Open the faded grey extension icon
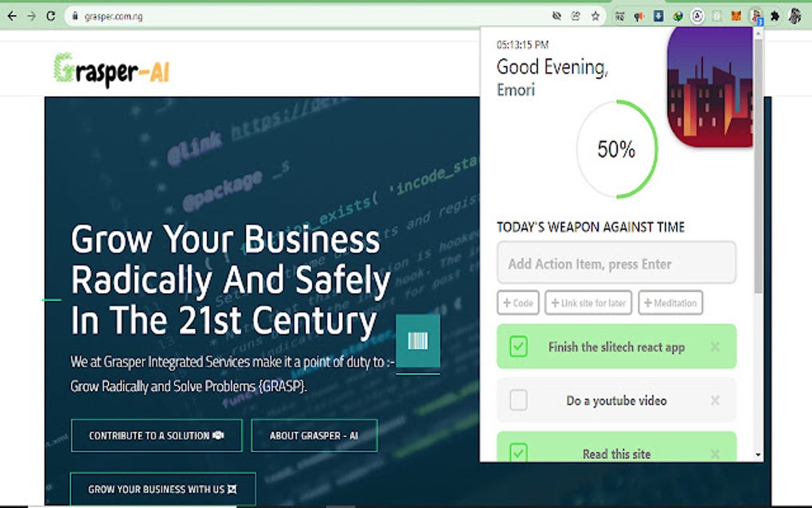 coord(716,16)
